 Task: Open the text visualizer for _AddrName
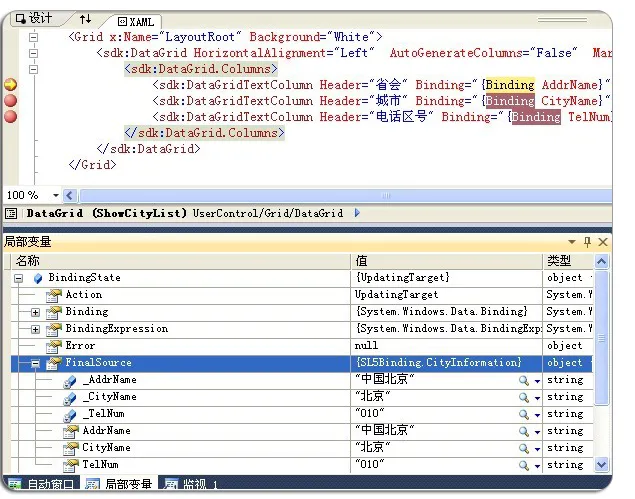coord(524,380)
